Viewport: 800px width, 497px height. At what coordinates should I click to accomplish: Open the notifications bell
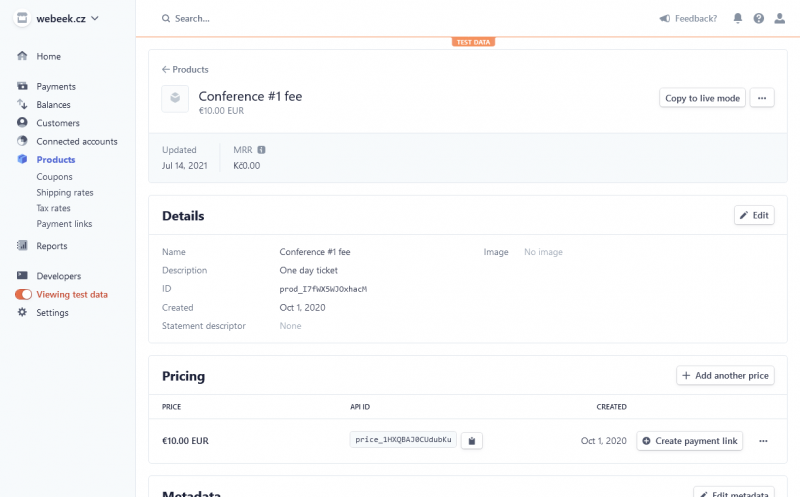tap(738, 18)
